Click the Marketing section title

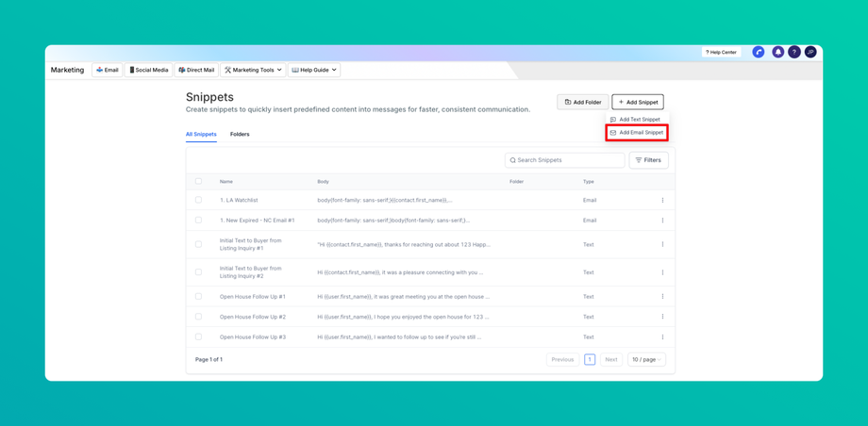(68, 71)
